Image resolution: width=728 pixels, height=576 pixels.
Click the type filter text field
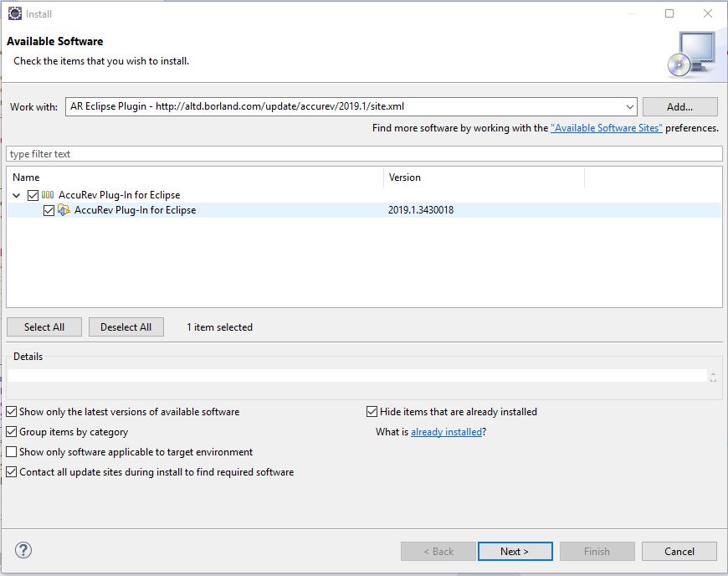pos(363,154)
